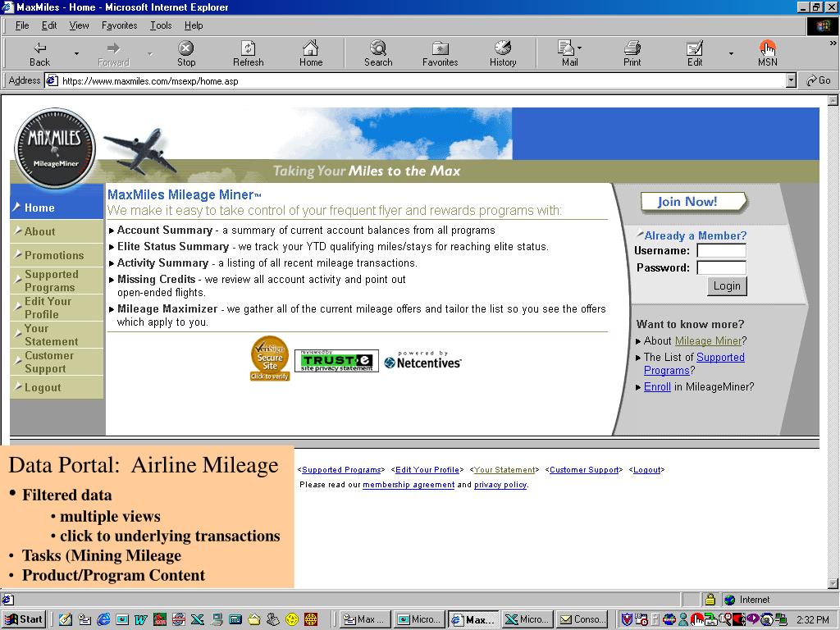
Task: Click the scrollbar down arrow
Action: tap(833, 583)
